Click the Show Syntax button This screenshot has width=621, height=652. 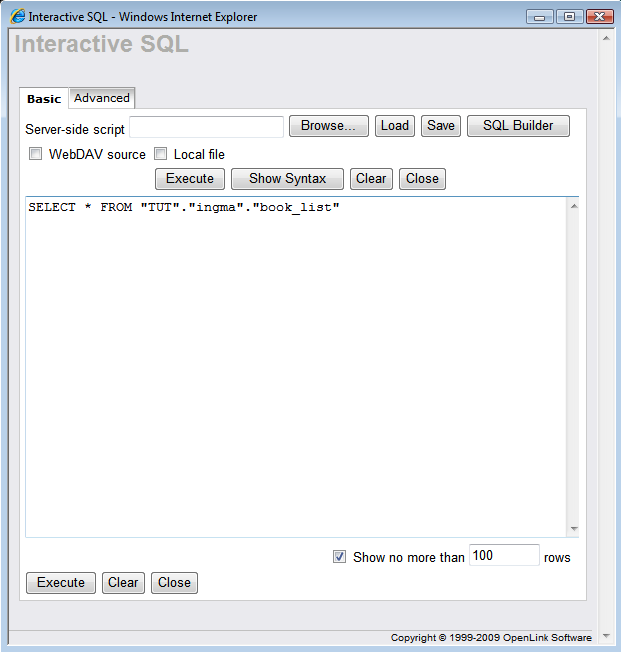click(x=287, y=179)
